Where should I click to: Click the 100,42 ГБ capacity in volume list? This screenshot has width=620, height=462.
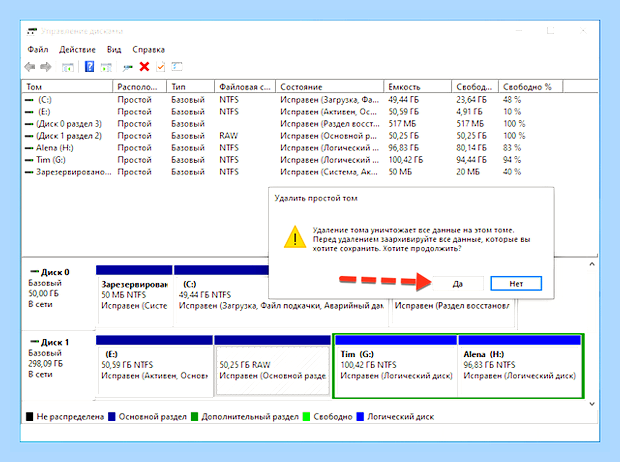point(406,160)
